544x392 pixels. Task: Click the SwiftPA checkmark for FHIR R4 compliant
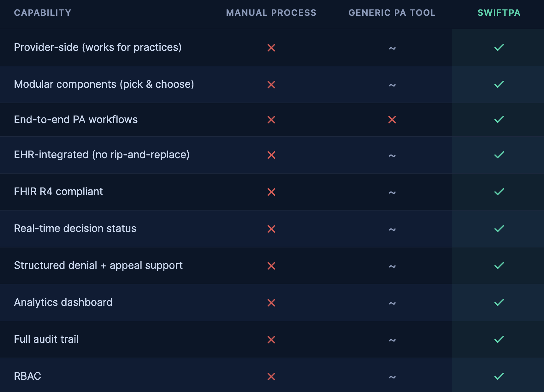point(499,192)
